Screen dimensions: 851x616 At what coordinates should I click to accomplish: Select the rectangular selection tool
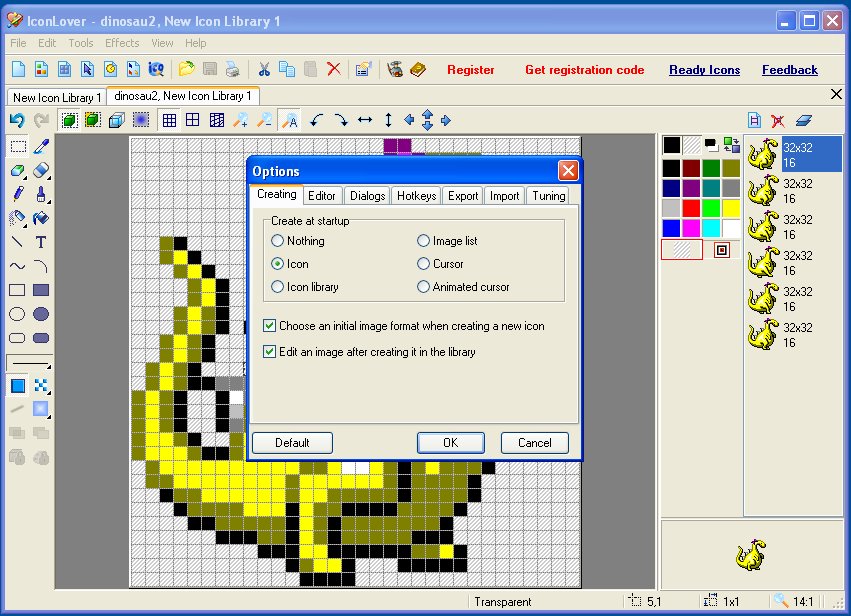[x=18, y=147]
